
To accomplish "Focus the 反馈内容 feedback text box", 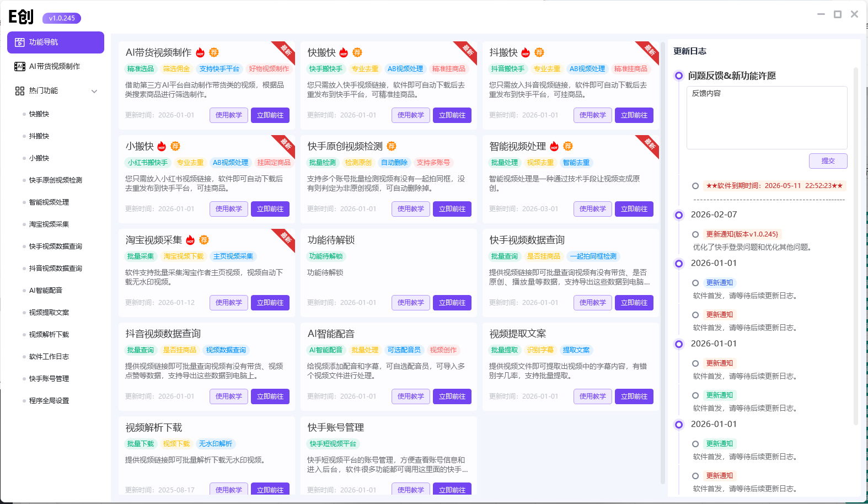I will (x=767, y=117).
